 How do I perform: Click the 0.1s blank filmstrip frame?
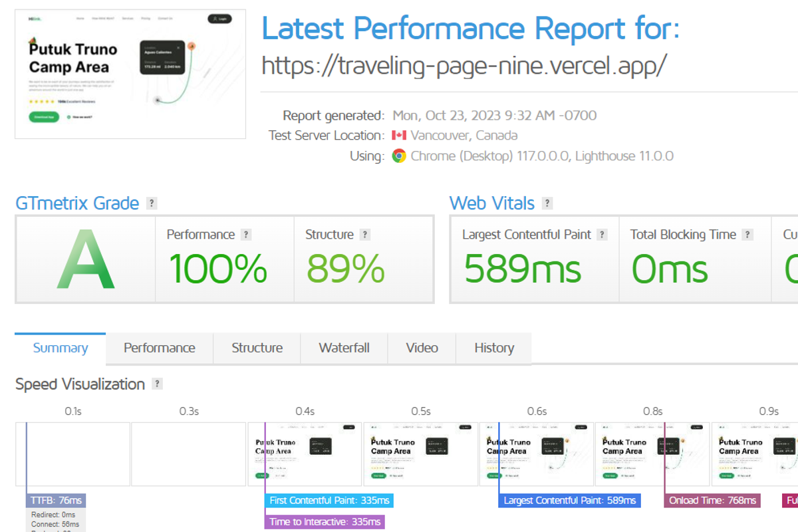73,454
